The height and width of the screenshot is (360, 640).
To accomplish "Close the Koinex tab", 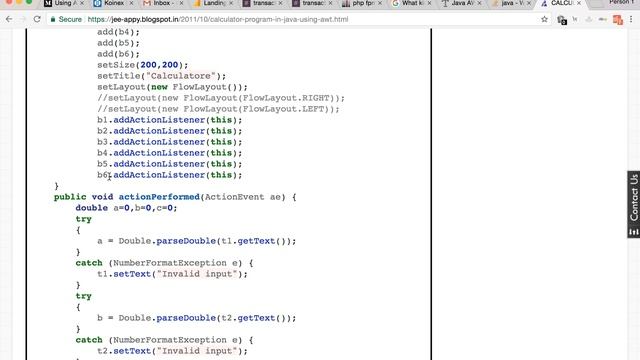I will point(131,3).
